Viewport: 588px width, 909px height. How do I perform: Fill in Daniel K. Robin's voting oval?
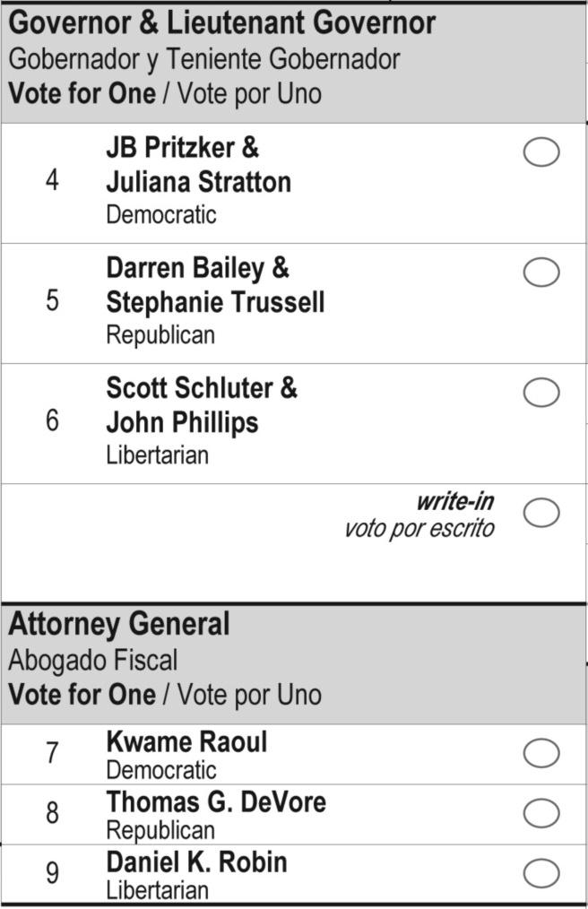click(x=540, y=873)
